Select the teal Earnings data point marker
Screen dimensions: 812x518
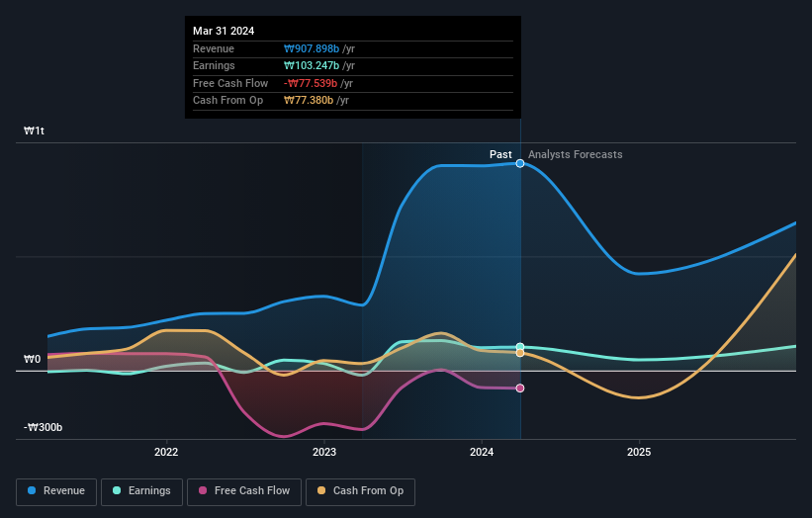click(x=520, y=347)
